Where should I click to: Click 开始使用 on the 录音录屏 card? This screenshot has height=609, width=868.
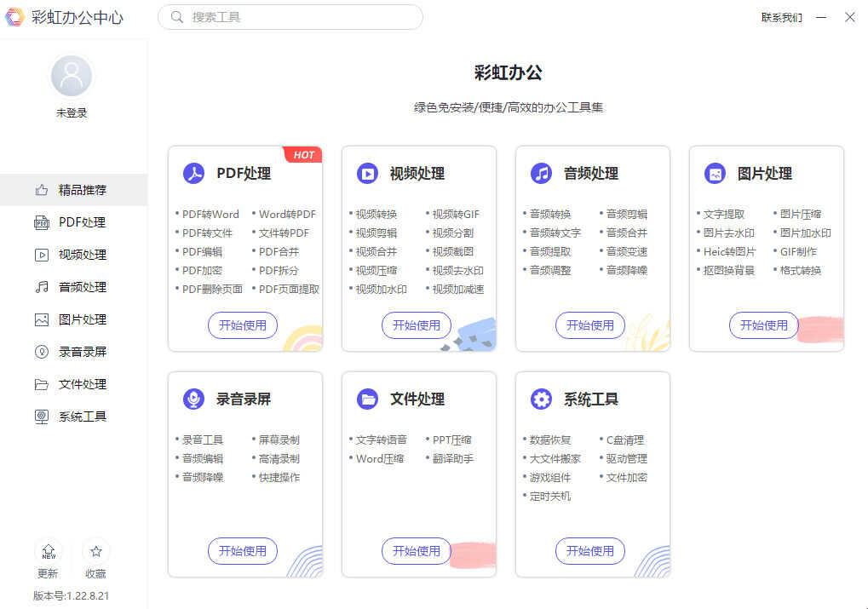243,551
